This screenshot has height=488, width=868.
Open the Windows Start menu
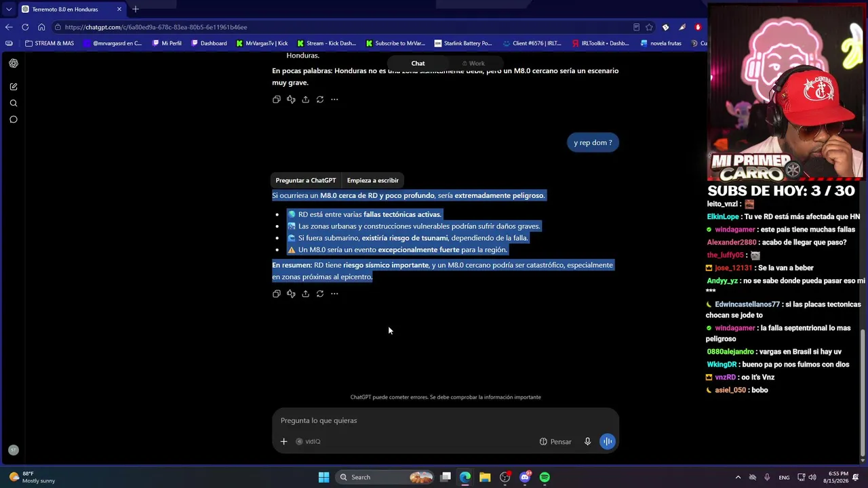pyautogui.click(x=323, y=477)
